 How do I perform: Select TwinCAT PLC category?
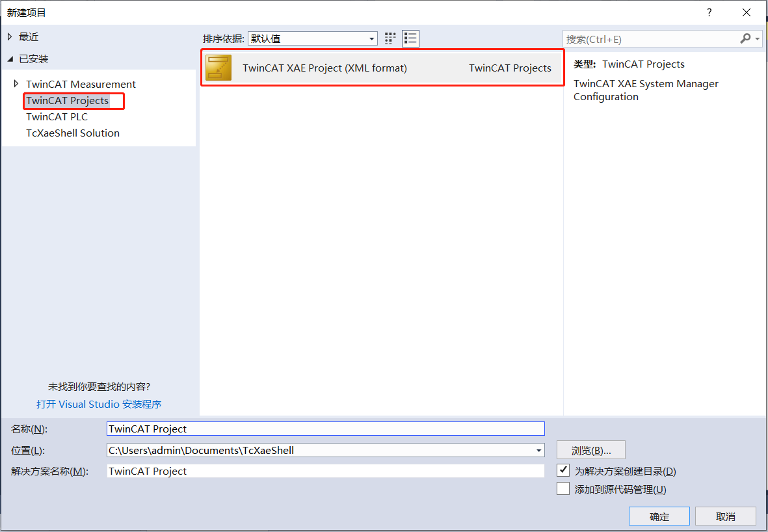pyautogui.click(x=57, y=116)
